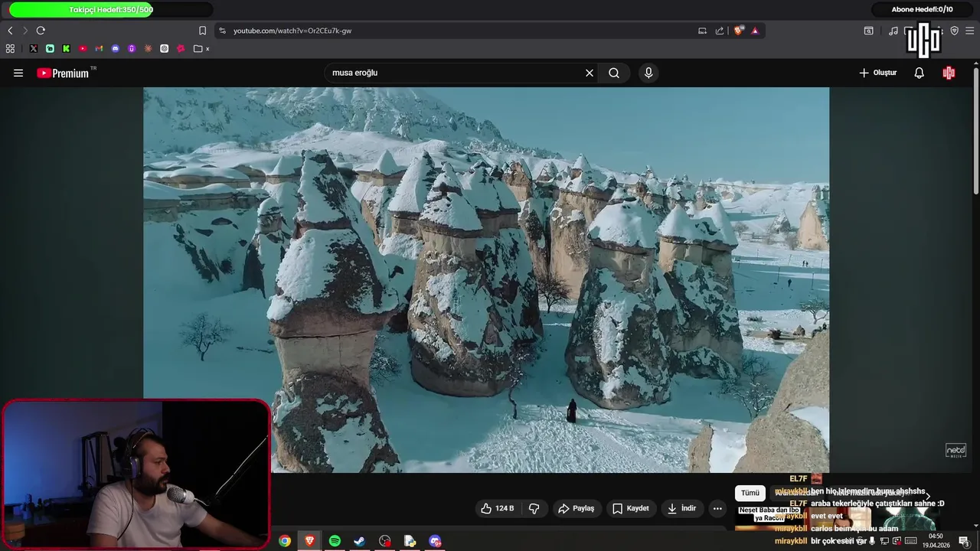The width and height of the screenshot is (980, 551).
Task: Open the Windows notification center icon
Action: 964,541
